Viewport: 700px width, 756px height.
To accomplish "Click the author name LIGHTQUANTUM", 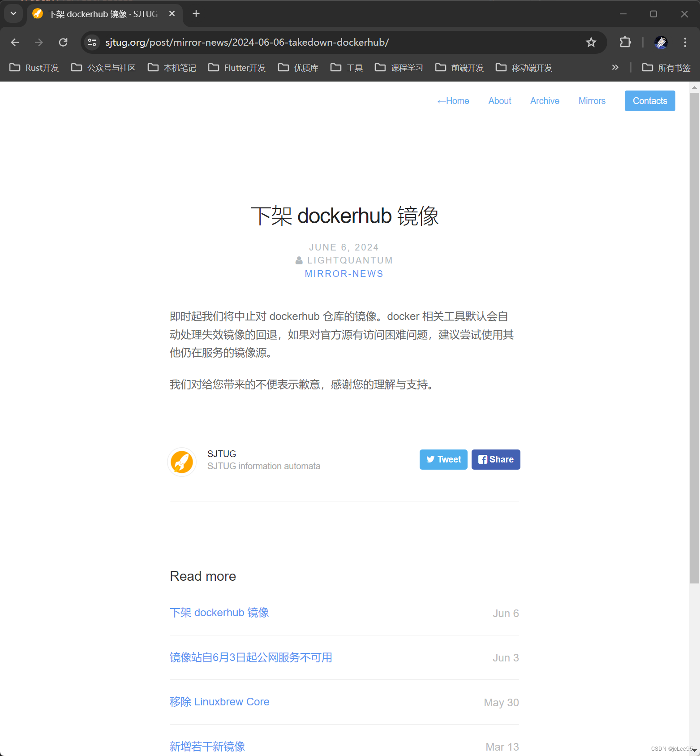I will (x=350, y=260).
